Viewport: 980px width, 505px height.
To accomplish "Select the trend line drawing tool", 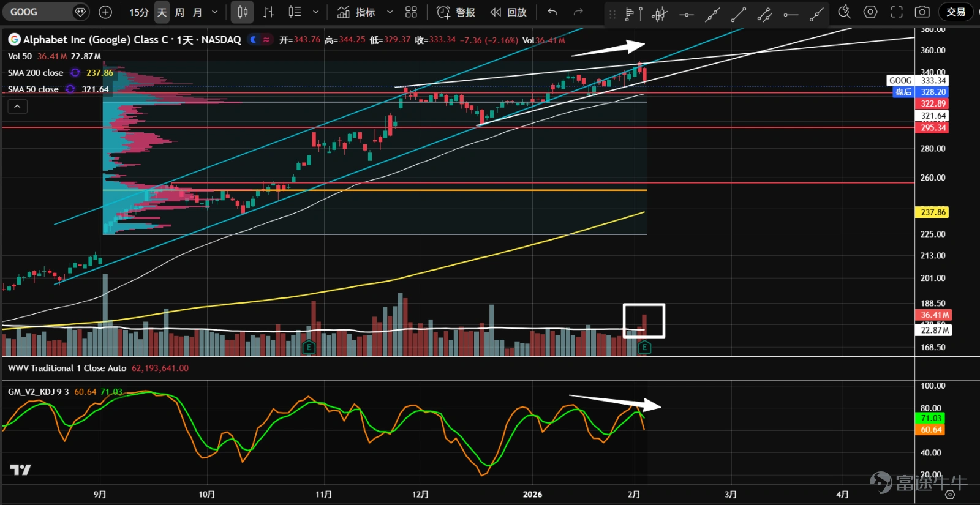I will point(738,13).
